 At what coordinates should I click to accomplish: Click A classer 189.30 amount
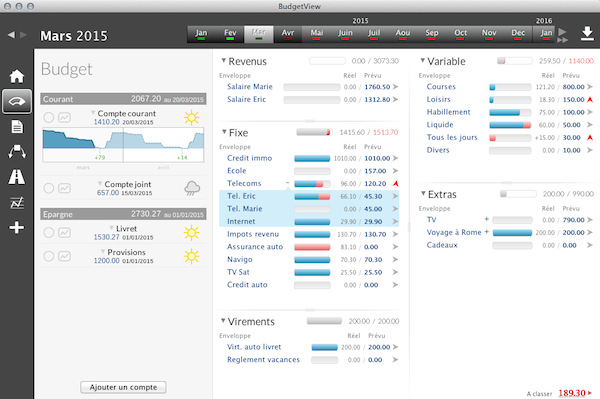point(572,393)
